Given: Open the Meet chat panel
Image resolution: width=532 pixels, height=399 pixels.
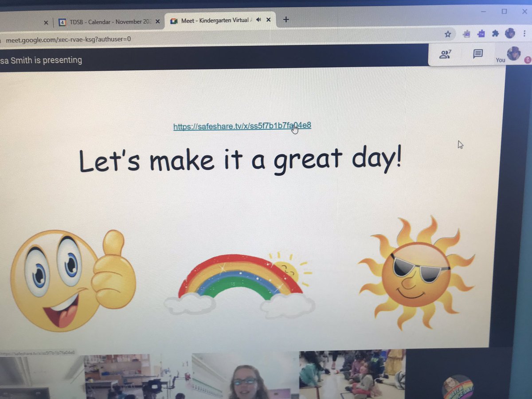Looking at the screenshot, I should coord(477,54).
